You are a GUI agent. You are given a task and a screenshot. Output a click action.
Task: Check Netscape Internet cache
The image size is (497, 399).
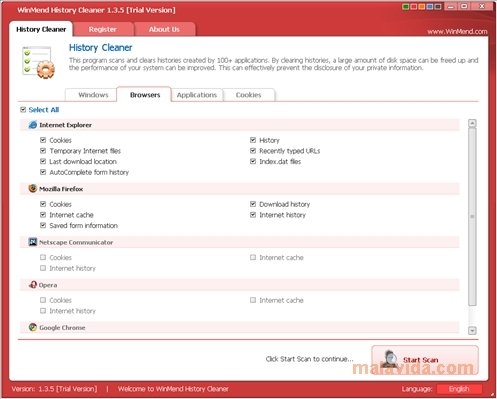pos(253,257)
